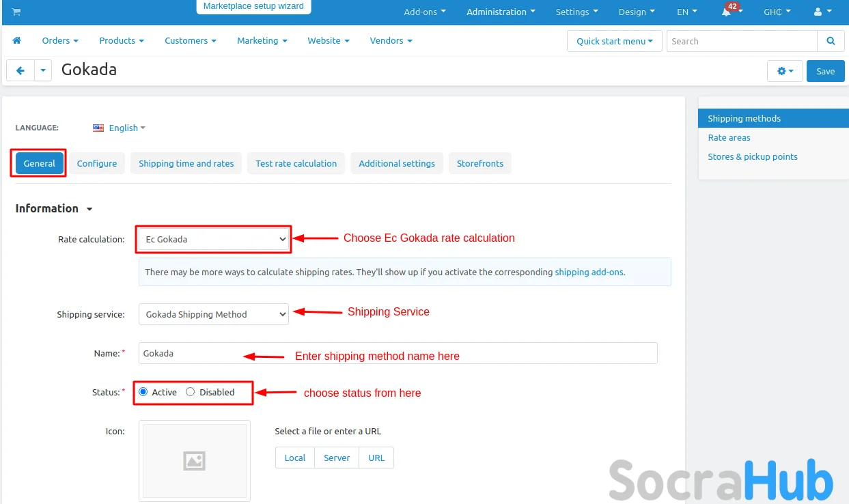Image resolution: width=849 pixels, height=504 pixels.
Task: Open the shopping cart storefront icon
Action: (16, 12)
